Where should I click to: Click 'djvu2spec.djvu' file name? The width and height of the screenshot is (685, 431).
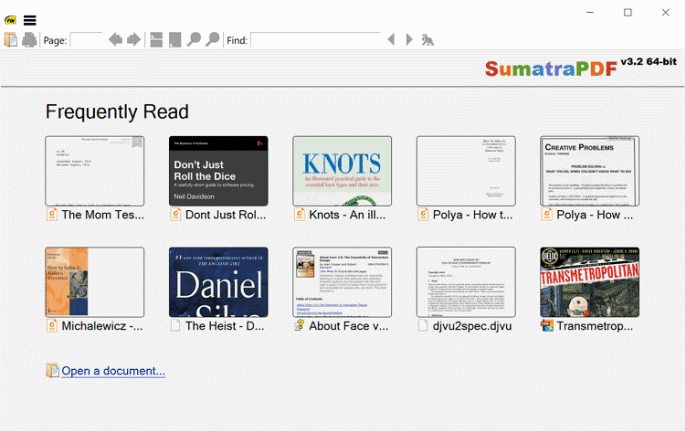click(x=472, y=326)
